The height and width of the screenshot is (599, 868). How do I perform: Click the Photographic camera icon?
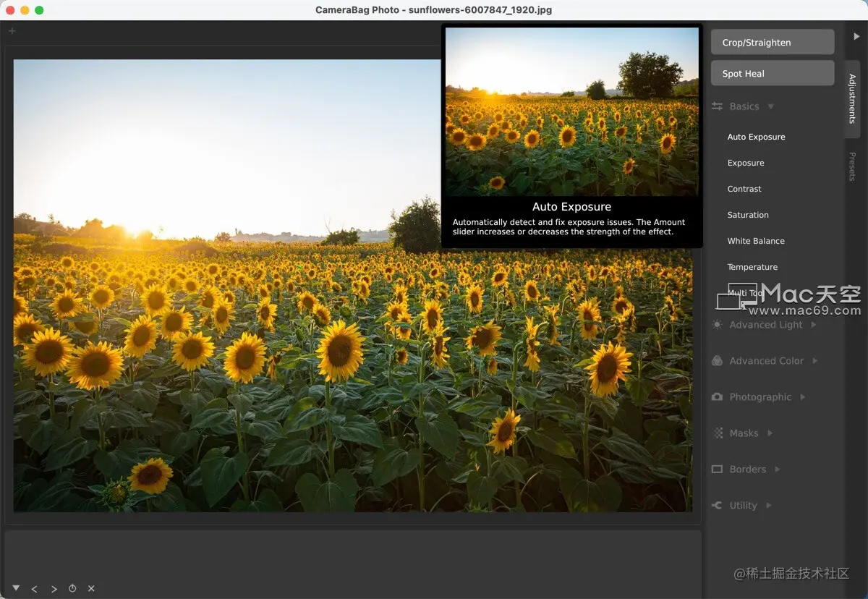click(717, 397)
